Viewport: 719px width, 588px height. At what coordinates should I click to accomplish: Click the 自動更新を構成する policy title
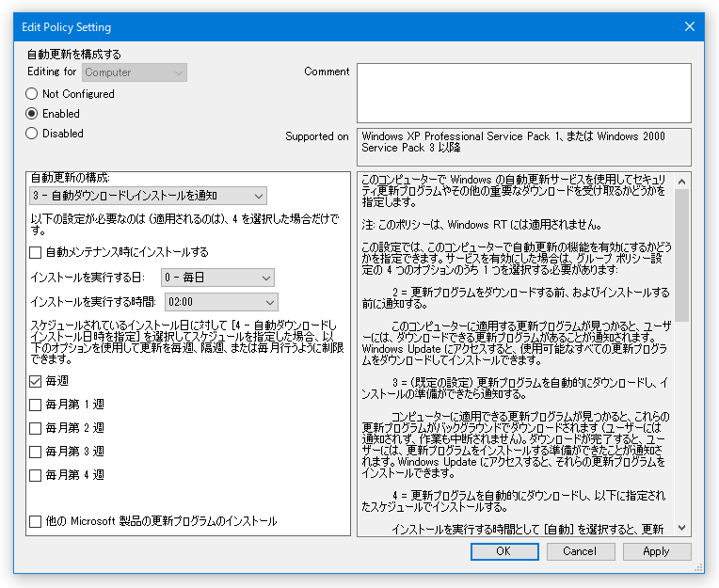coord(73,55)
